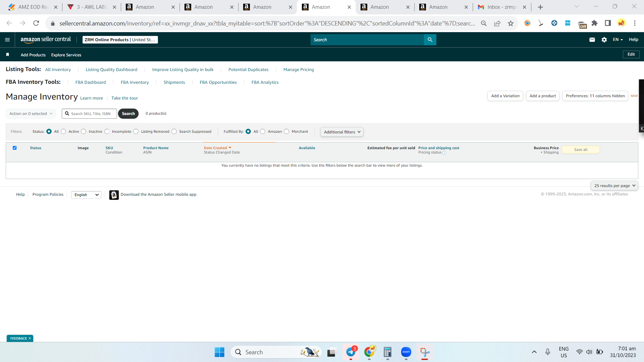Image resolution: width=644 pixels, height=362 pixels.
Task: Close the FEEDBACK tab with its X
Action: [30, 339]
